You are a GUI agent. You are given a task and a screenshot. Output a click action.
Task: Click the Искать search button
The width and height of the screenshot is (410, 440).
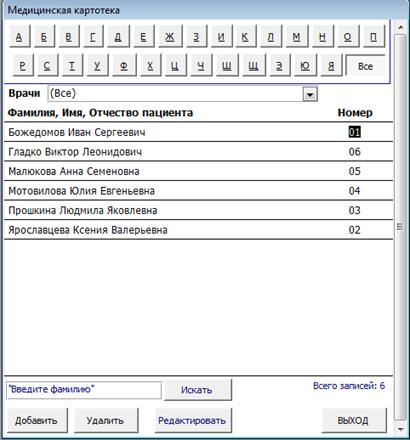coord(197,390)
